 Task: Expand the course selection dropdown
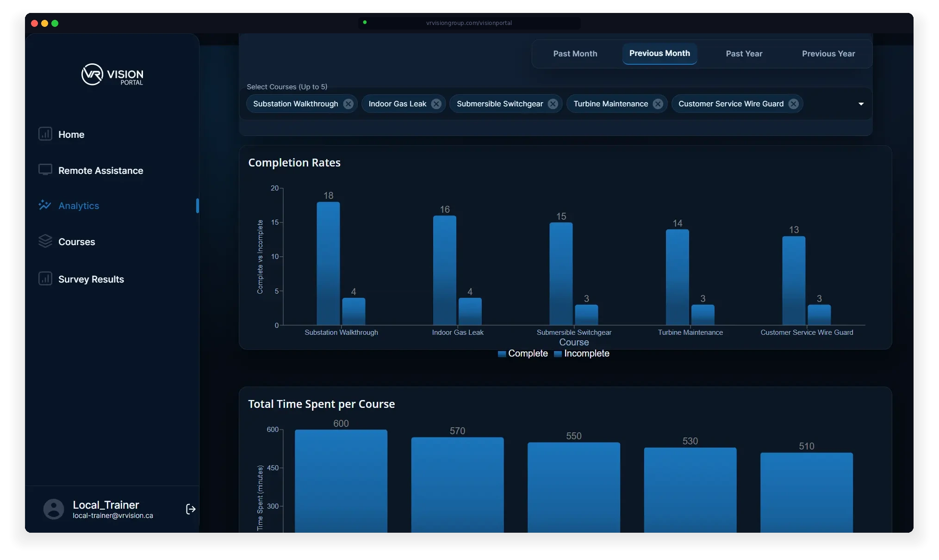coord(861,104)
